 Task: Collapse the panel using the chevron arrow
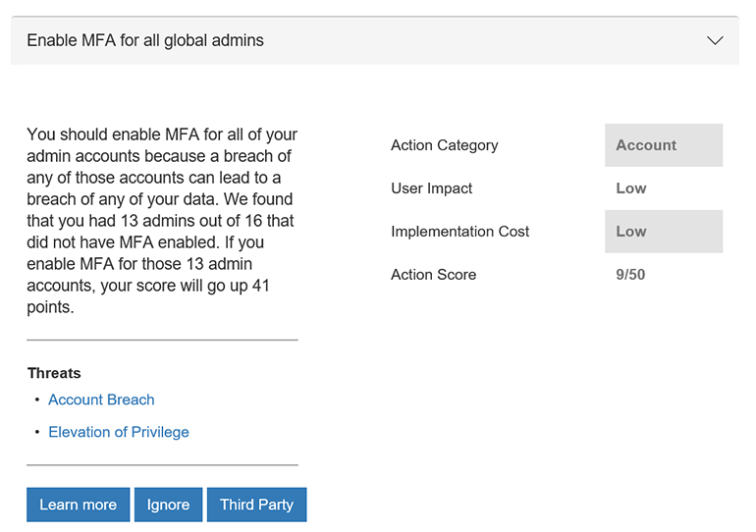tap(715, 41)
